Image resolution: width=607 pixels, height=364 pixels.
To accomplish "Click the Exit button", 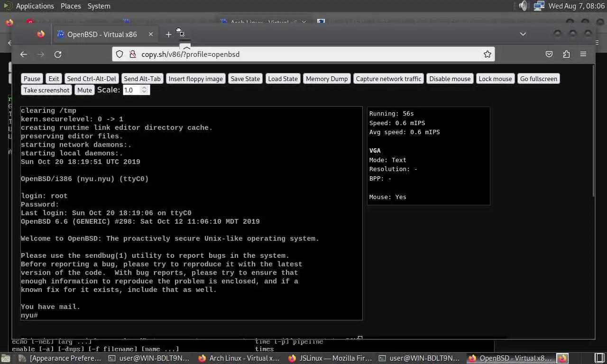I will (x=54, y=79).
